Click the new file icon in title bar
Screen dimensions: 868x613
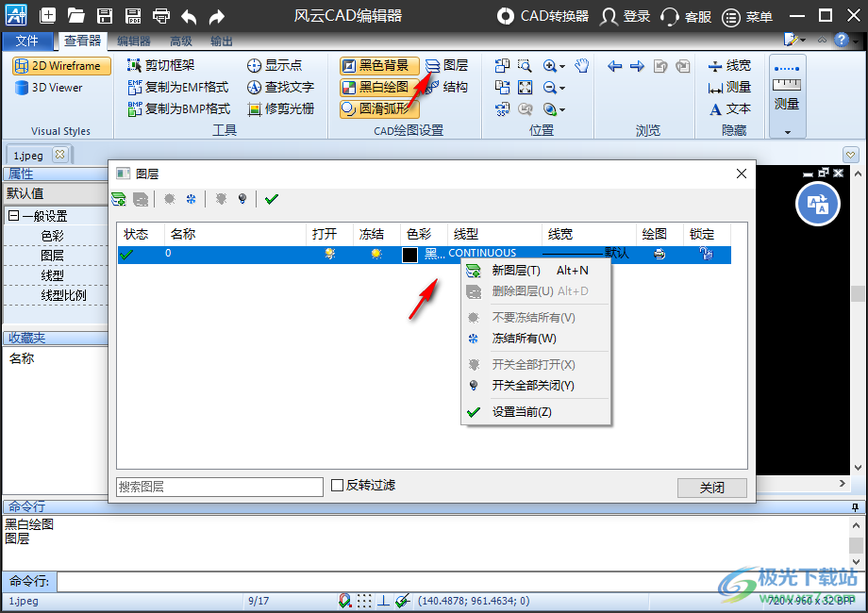[47, 15]
